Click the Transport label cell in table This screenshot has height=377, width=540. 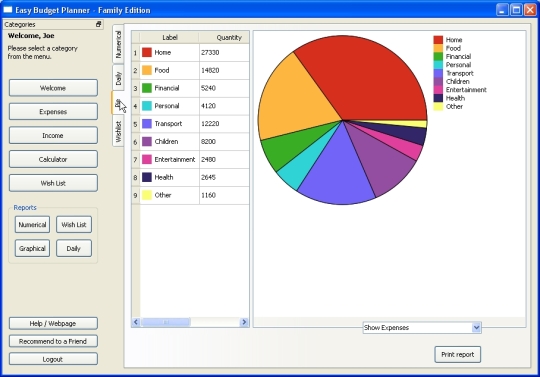(x=170, y=124)
